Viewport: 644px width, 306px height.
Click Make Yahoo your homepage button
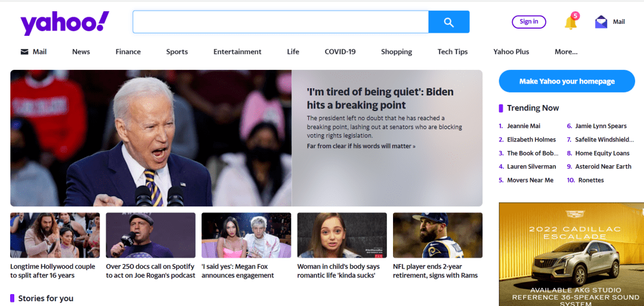566,81
